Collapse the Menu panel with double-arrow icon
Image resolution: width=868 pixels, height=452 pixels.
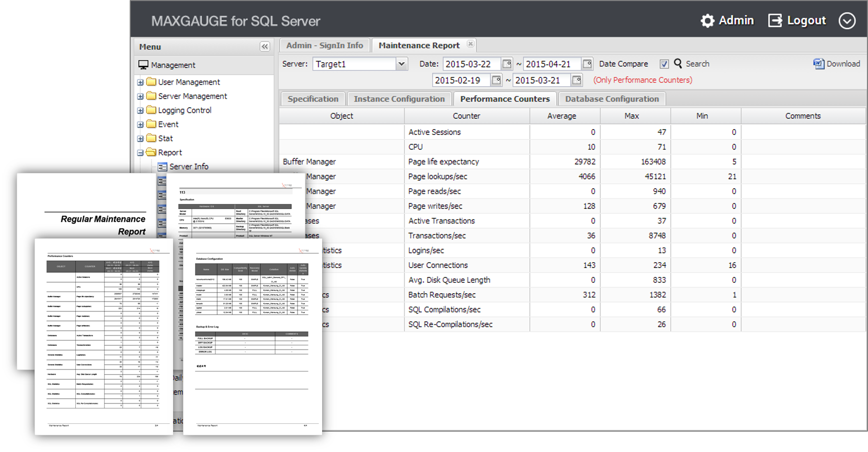[x=265, y=47]
